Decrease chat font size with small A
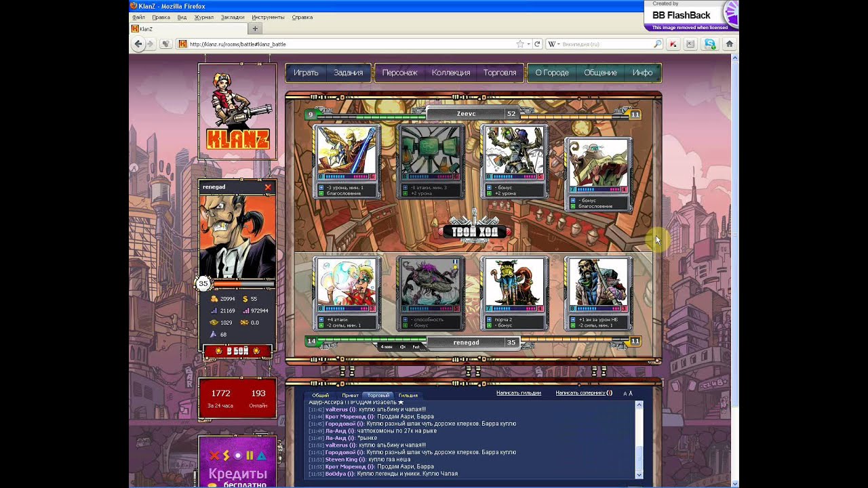 (625, 394)
